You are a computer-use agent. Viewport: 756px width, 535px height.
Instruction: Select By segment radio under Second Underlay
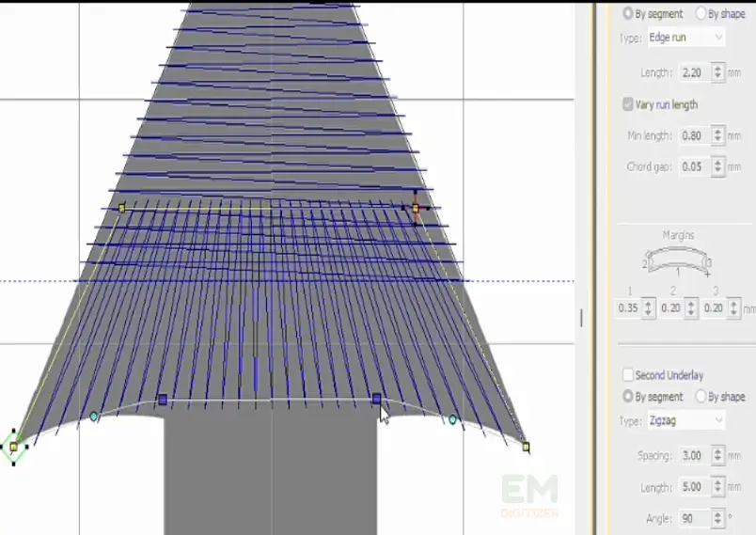[628, 396]
